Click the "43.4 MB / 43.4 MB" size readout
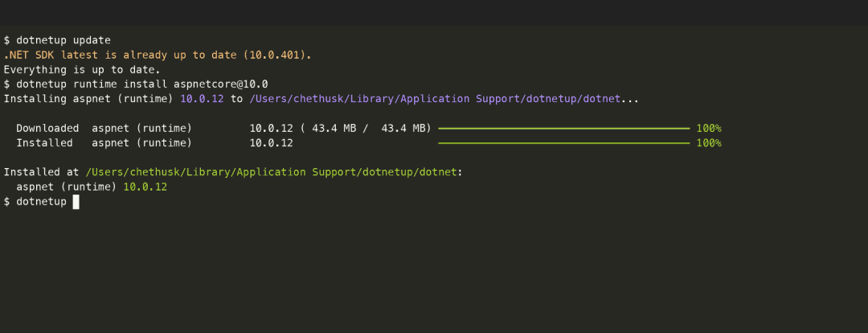The height and width of the screenshot is (333, 868). [x=366, y=129]
